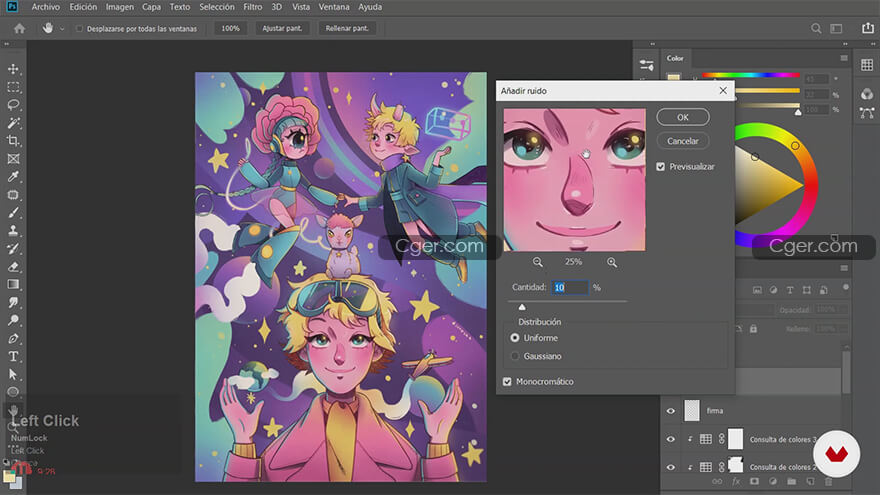The width and height of the screenshot is (880, 495).
Task: Hide the firma layer
Action: click(x=671, y=411)
